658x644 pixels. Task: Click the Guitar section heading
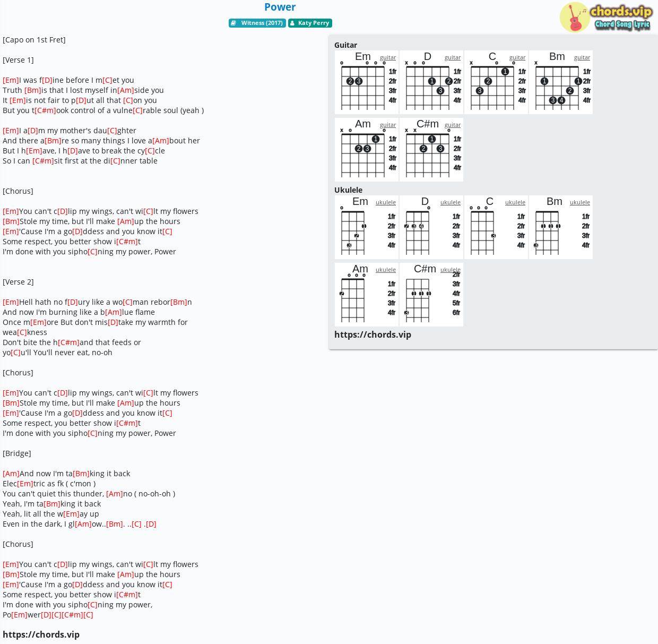click(x=345, y=45)
